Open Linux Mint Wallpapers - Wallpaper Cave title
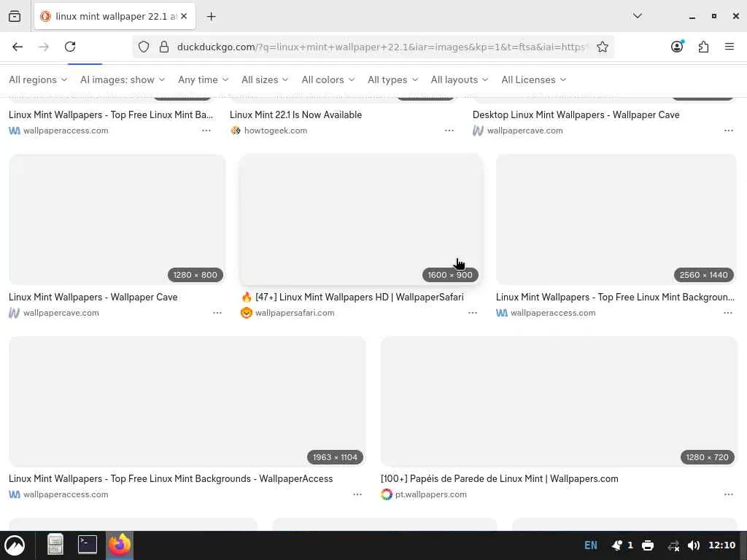This screenshot has height=560, width=747. click(93, 297)
